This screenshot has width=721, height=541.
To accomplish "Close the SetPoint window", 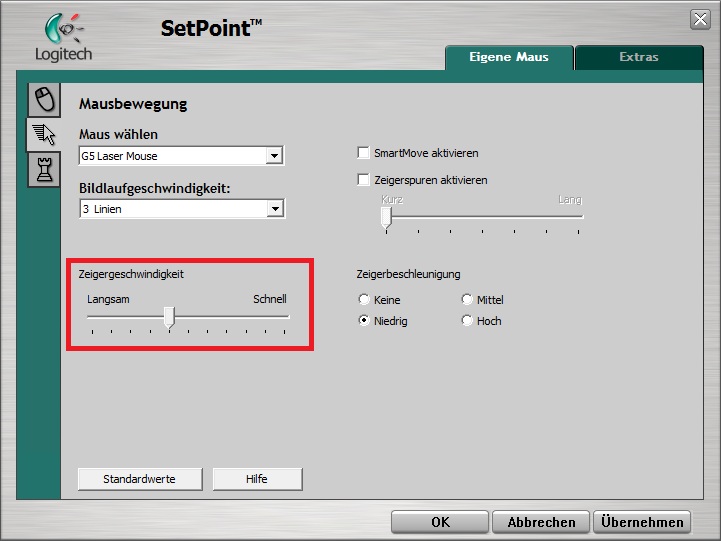I will (700, 19).
